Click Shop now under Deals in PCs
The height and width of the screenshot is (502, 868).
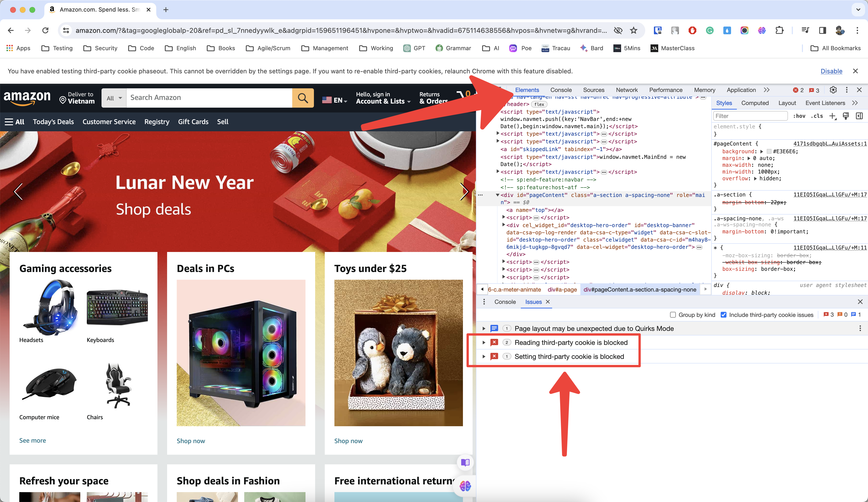tap(191, 441)
